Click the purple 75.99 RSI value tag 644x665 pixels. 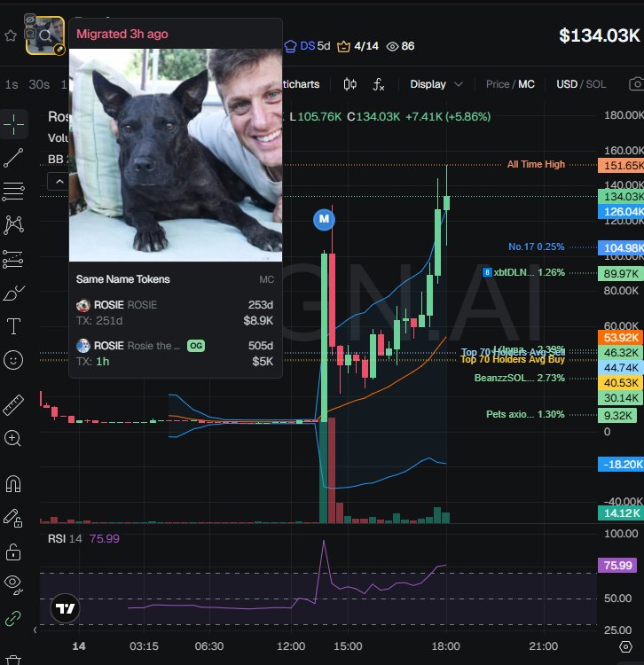point(617,566)
